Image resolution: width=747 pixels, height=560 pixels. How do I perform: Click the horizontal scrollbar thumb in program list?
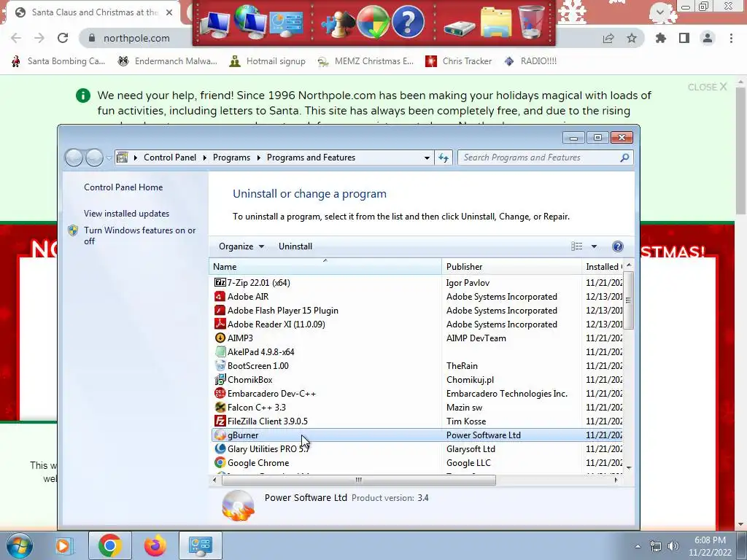(x=358, y=480)
